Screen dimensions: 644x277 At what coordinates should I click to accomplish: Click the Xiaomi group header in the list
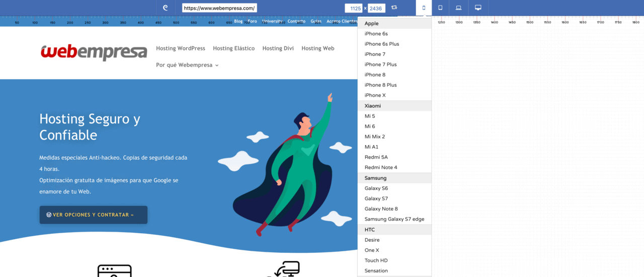(394, 106)
